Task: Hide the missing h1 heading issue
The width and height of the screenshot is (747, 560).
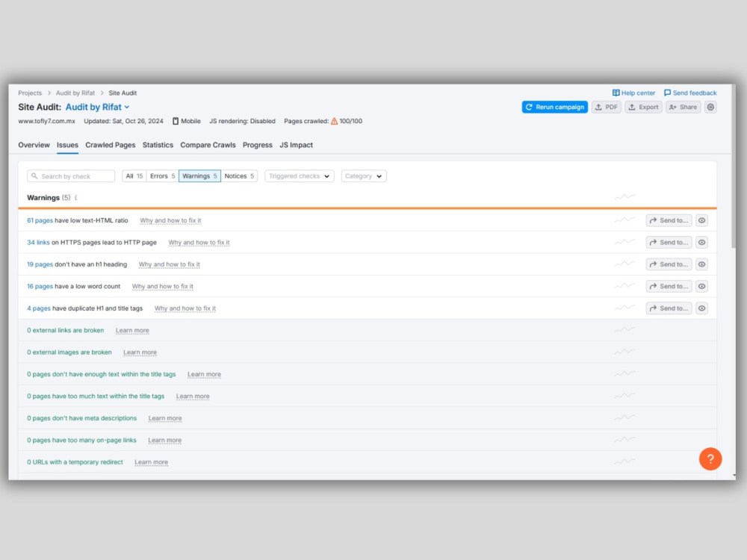Action: 701,264
